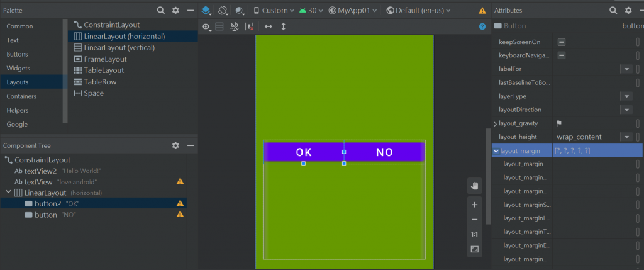Open the layerType dropdown arrow

(x=626, y=96)
